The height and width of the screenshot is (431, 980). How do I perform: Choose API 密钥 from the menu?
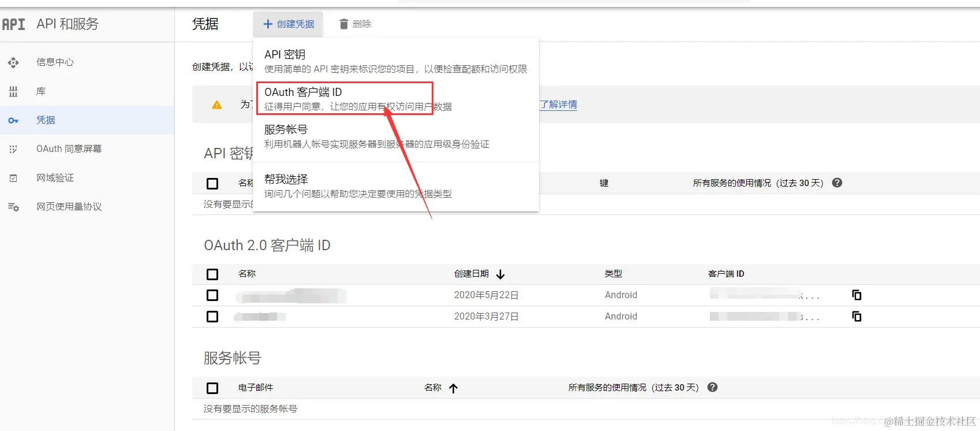tap(396, 61)
